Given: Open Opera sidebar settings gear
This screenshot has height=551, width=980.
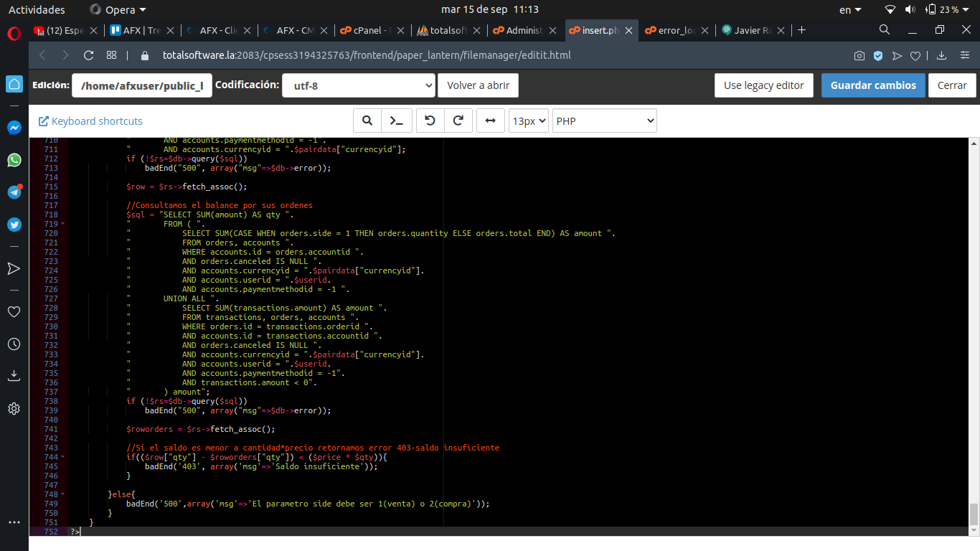Looking at the screenshot, I should pyautogui.click(x=14, y=408).
